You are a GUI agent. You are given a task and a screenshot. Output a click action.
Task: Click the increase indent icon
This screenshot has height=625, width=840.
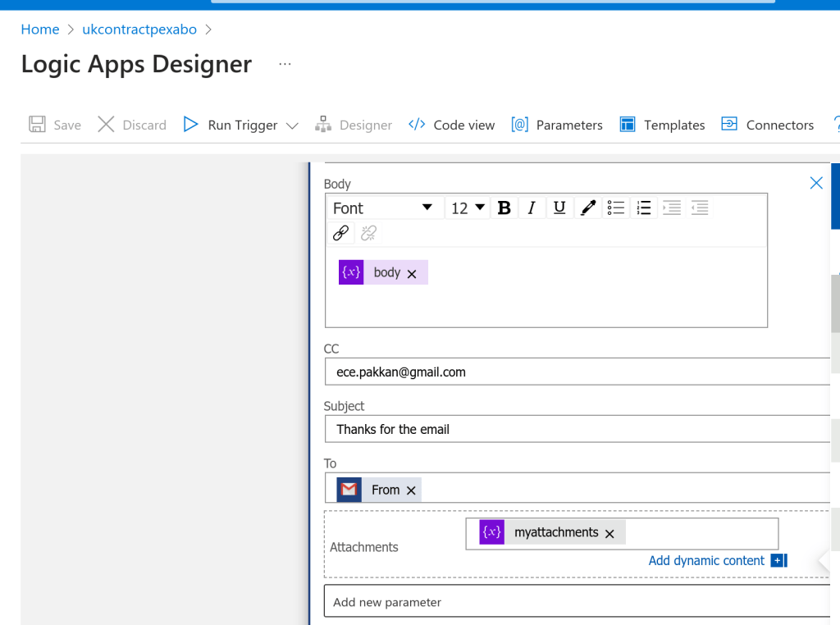[x=672, y=208]
